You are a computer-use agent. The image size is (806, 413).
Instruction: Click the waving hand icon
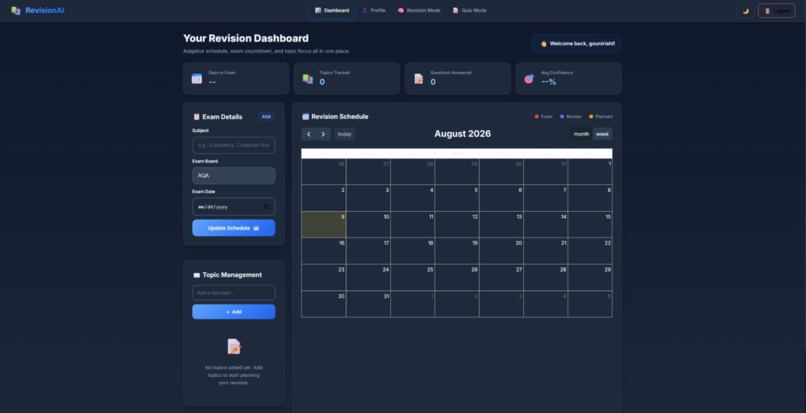pos(543,44)
